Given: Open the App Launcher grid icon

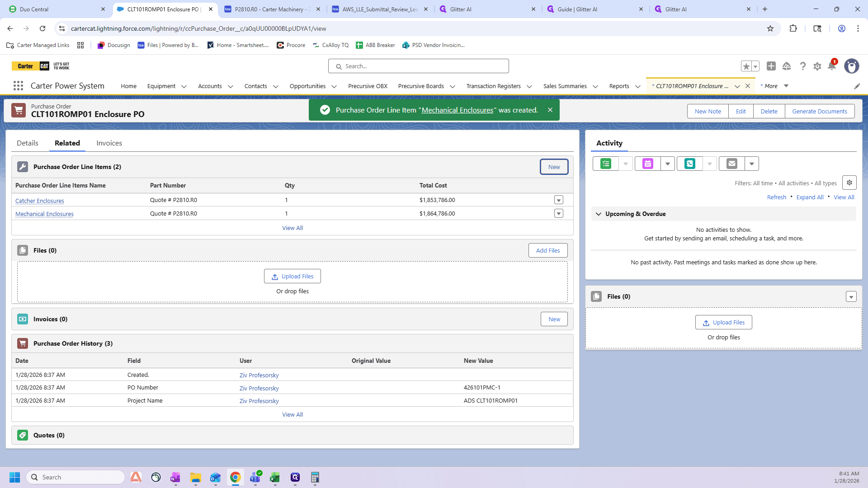Looking at the screenshot, I should pos(18,86).
